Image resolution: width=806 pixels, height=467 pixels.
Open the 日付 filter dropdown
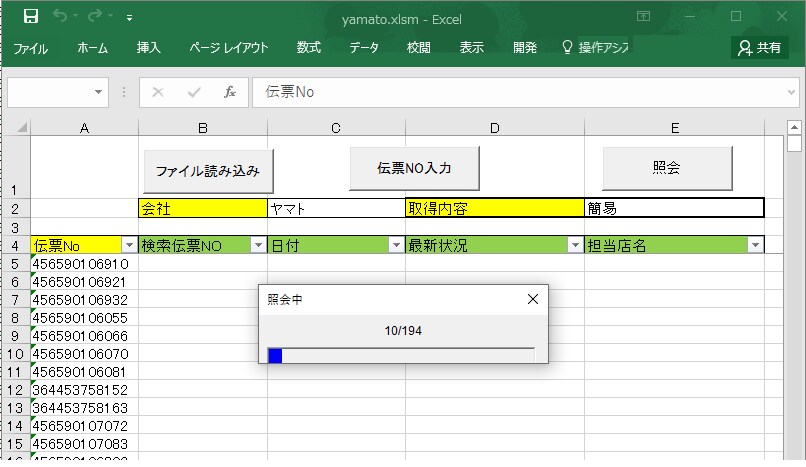396,246
